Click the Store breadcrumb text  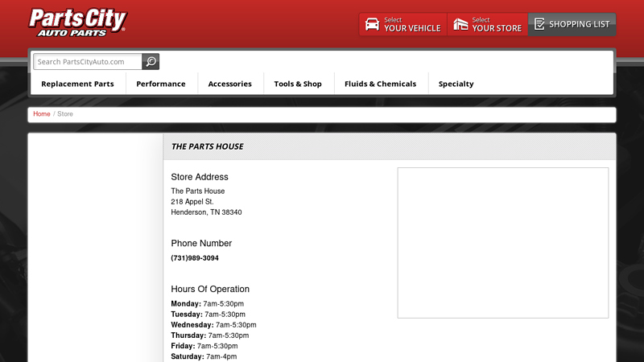click(x=65, y=114)
